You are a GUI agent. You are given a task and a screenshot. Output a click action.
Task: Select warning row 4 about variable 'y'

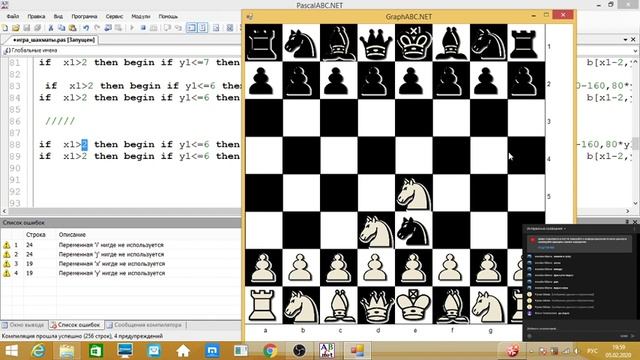tap(121, 273)
